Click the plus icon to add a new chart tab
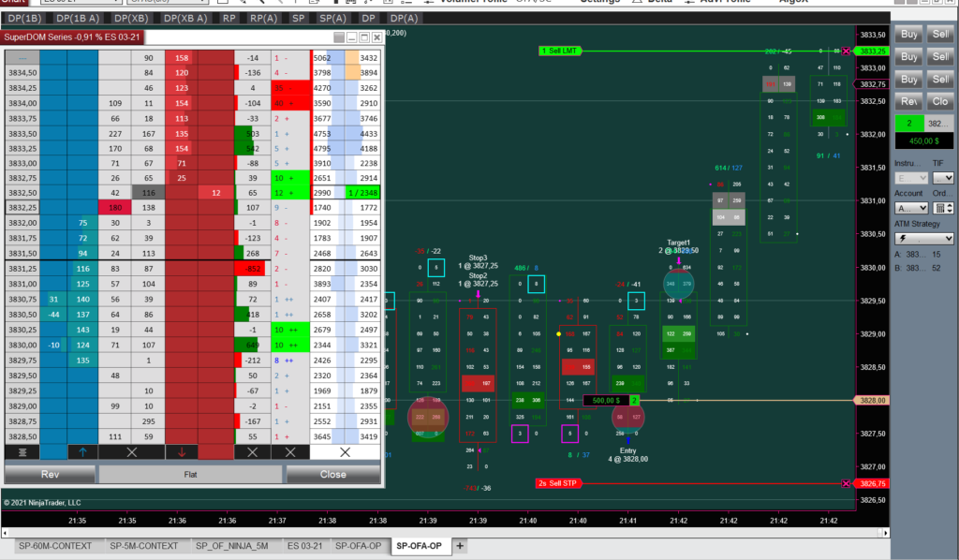The width and height of the screenshot is (959, 560). pyautogui.click(x=459, y=546)
